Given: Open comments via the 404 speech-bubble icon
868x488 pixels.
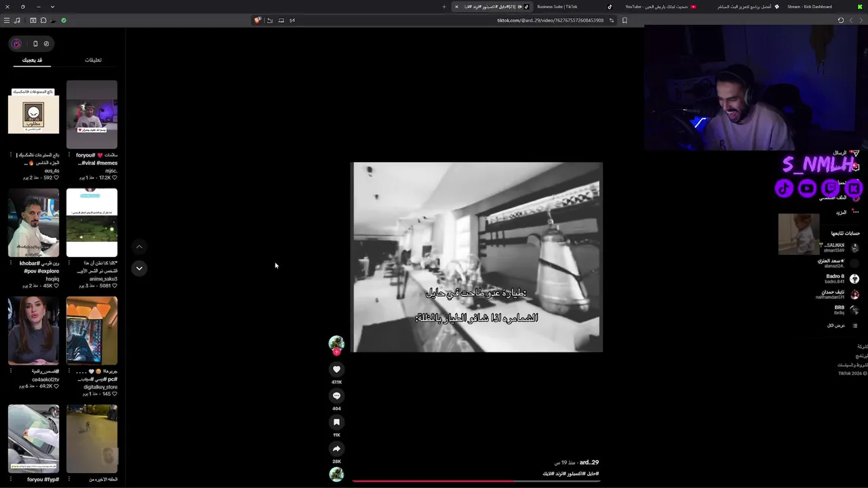Looking at the screenshot, I should point(336,396).
